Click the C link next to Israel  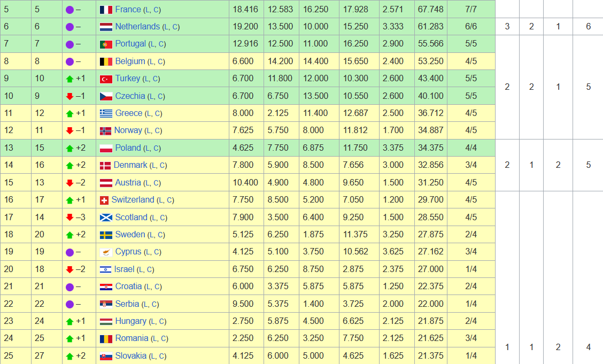click(150, 270)
